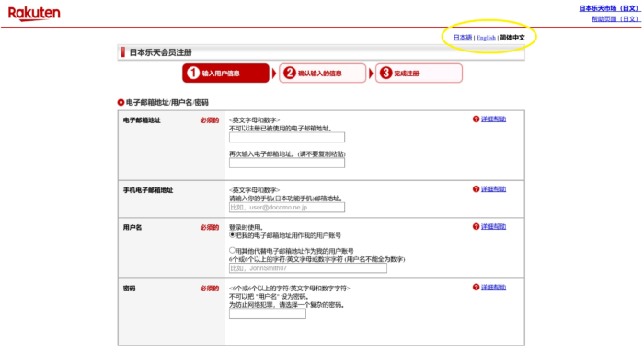
Task: Open the 帮助页面（日文）link
Action: click(615, 19)
